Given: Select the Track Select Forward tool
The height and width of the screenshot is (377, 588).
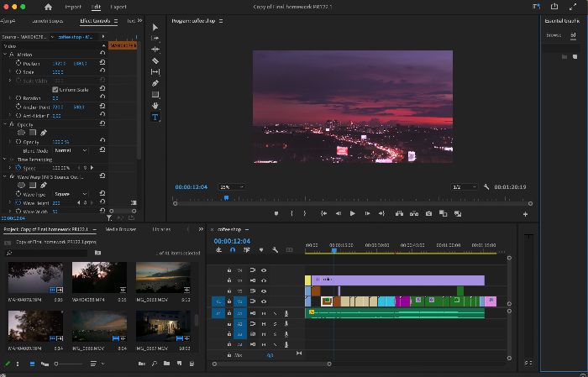Looking at the screenshot, I should pyautogui.click(x=155, y=39).
